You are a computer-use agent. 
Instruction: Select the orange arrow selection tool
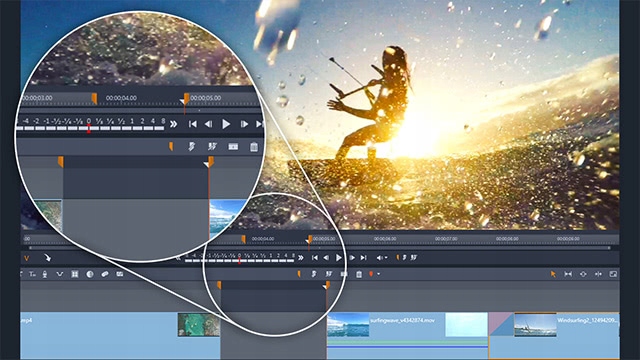pos(553,274)
